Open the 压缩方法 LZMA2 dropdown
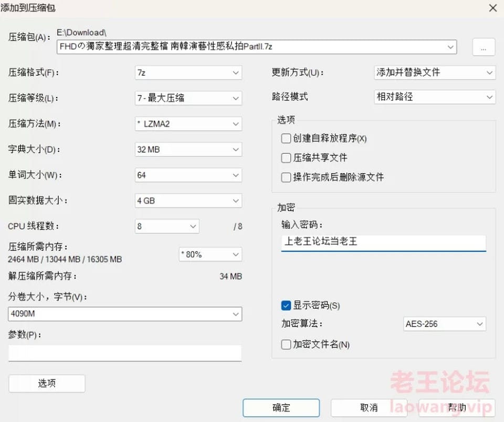 coord(188,124)
